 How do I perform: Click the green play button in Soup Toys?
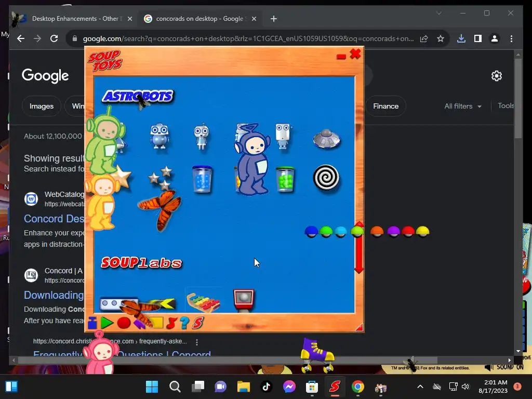point(107,323)
